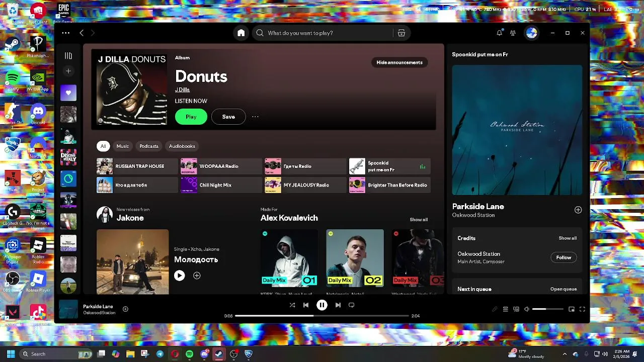Seek in the track progress bar
The height and width of the screenshot is (362, 644).
point(322,316)
